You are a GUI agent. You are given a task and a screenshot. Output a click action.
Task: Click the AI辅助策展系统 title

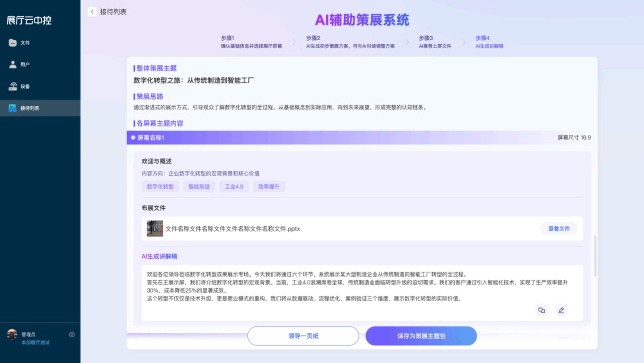point(362,20)
